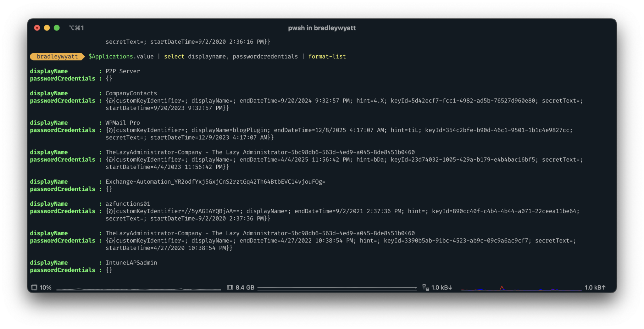644x329 pixels.
Task: Click the CPU chip icon in status bar
Action: (x=34, y=287)
